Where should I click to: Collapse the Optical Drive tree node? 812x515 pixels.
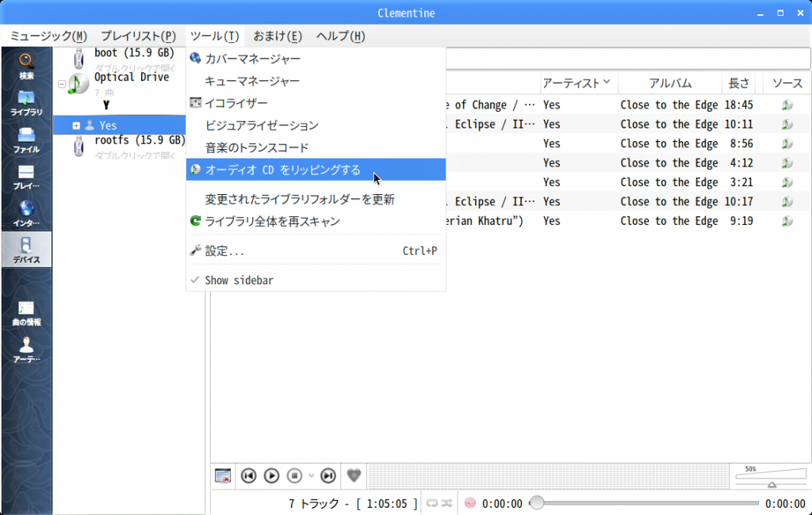coord(62,84)
